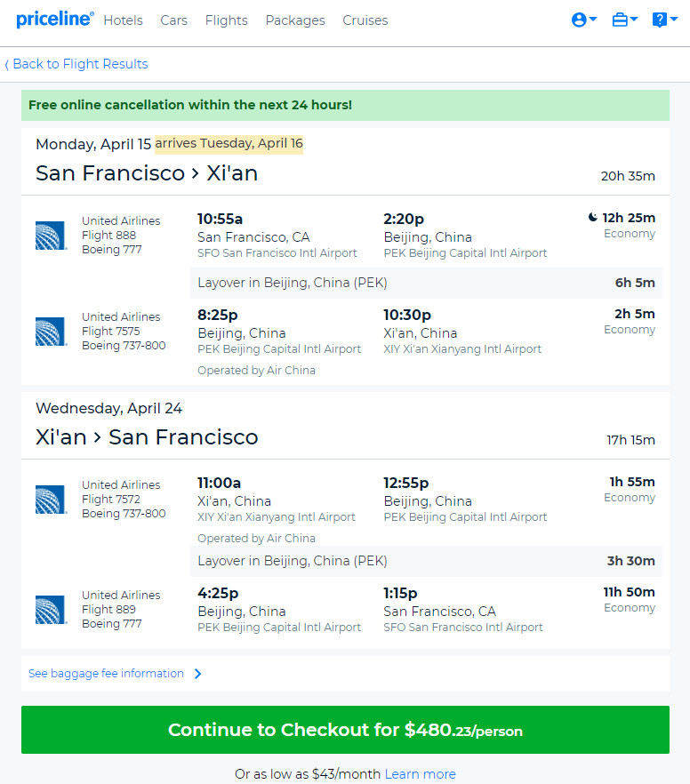
Task: Open Learn more about monthly payments
Action: [x=420, y=774]
